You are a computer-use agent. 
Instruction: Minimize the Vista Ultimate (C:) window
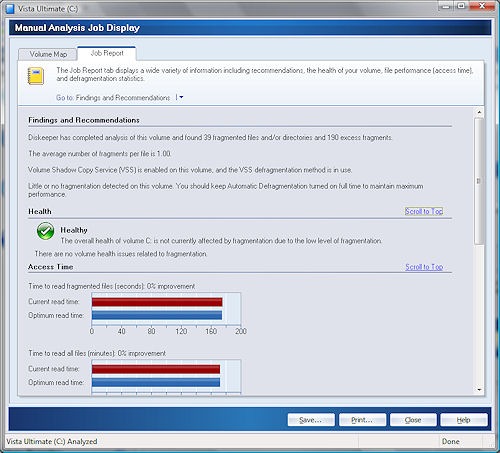[446, 6]
